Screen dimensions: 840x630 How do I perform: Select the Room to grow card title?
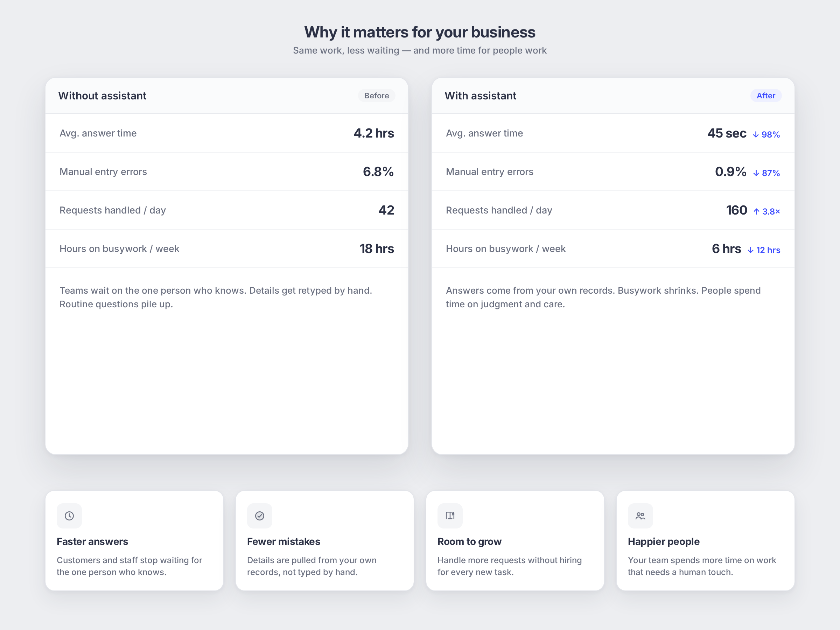pyautogui.click(x=469, y=541)
